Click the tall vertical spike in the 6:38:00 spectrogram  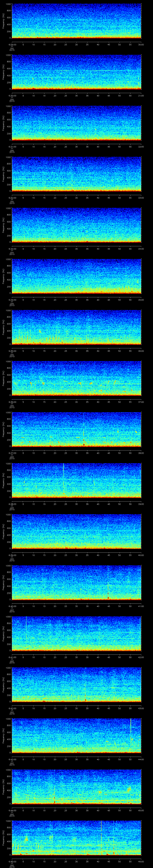[64, 478]
